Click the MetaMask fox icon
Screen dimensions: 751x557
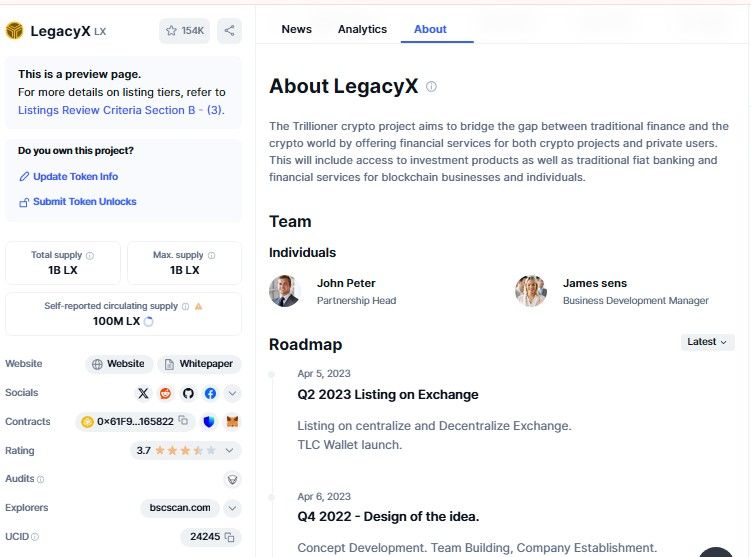[x=232, y=421]
